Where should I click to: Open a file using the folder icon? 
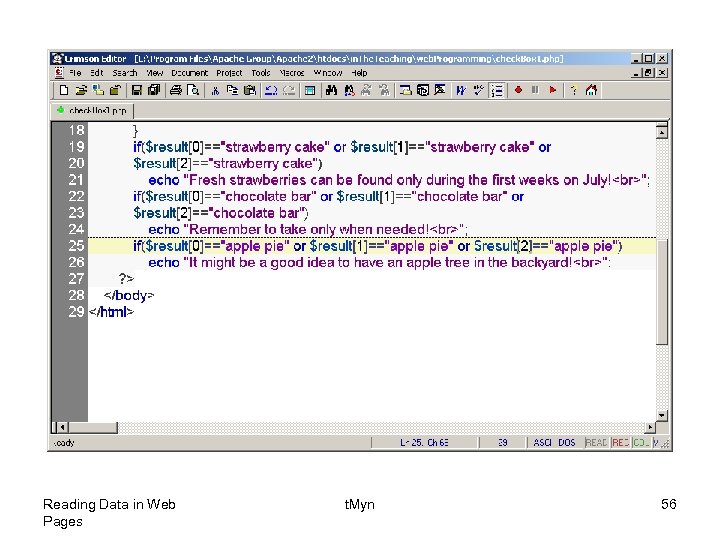tap(81, 90)
